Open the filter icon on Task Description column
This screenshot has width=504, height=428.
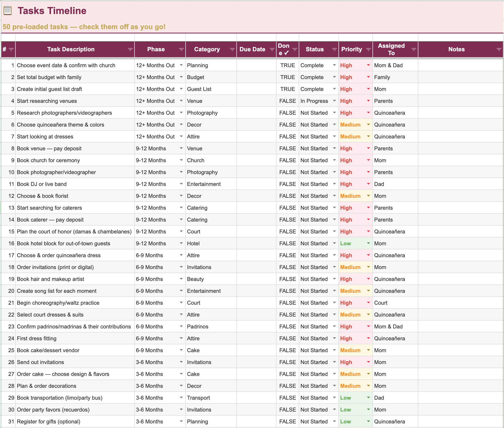tap(130, 49)
